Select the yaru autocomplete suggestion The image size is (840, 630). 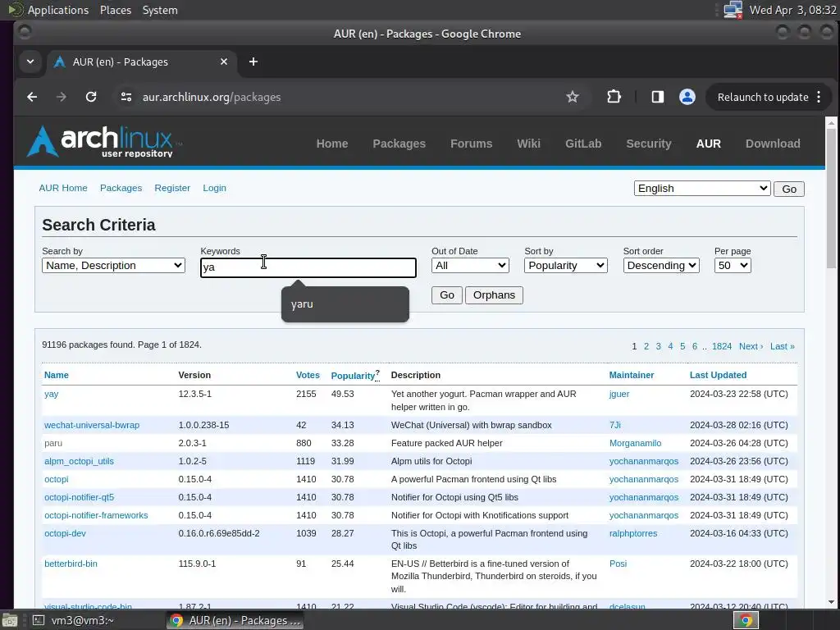pos(345,304)
